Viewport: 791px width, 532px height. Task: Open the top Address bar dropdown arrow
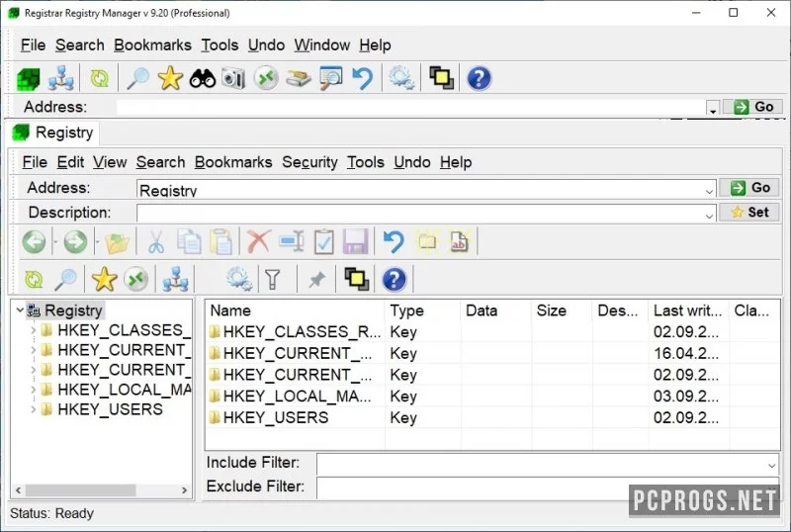[x=712, y=109]
